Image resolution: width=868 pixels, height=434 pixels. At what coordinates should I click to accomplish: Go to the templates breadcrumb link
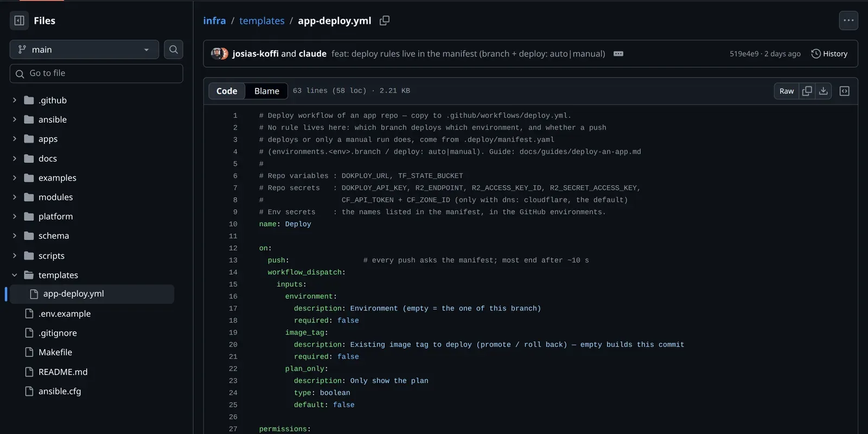(x=262, y=21)
